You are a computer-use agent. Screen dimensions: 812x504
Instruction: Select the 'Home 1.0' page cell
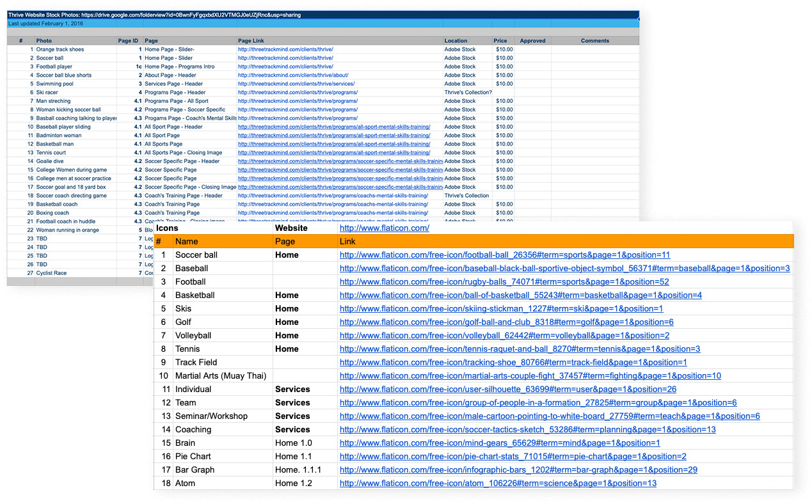pos(305,443)
